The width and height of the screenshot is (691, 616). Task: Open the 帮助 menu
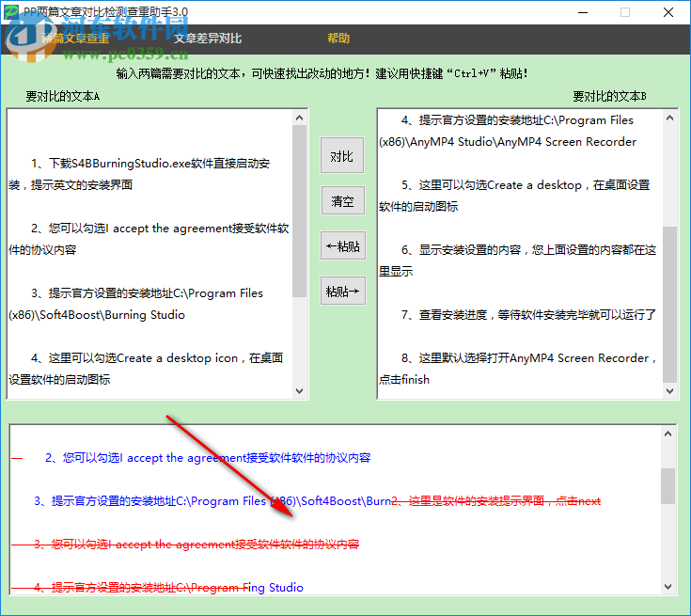point(338,39)
